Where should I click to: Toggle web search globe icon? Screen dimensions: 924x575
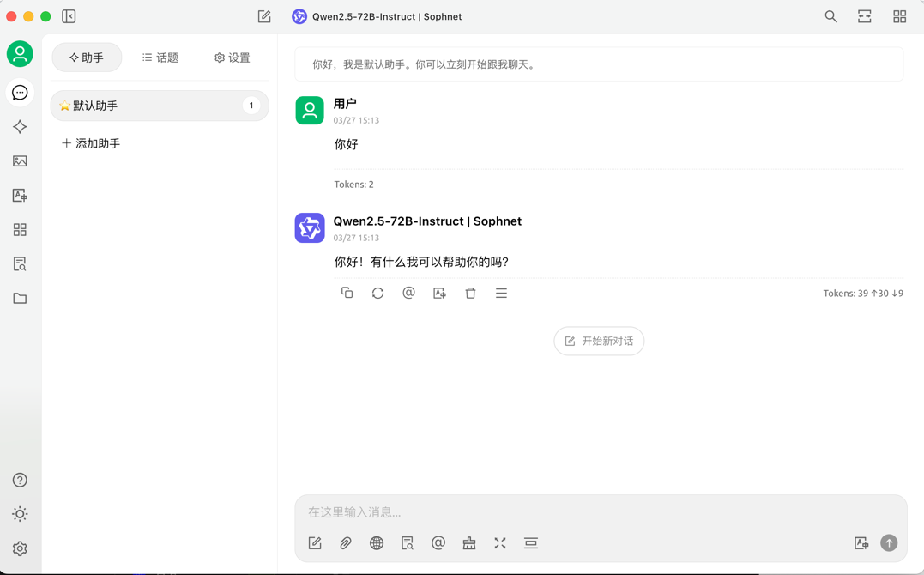pos(377,543)
